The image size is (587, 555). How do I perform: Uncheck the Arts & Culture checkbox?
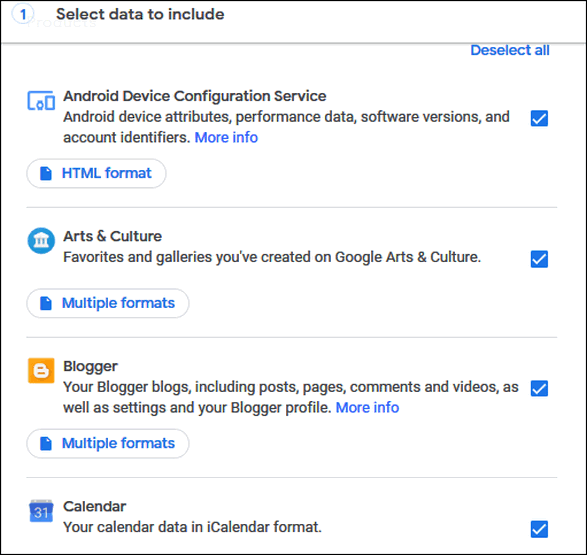[x=539, y=259]
